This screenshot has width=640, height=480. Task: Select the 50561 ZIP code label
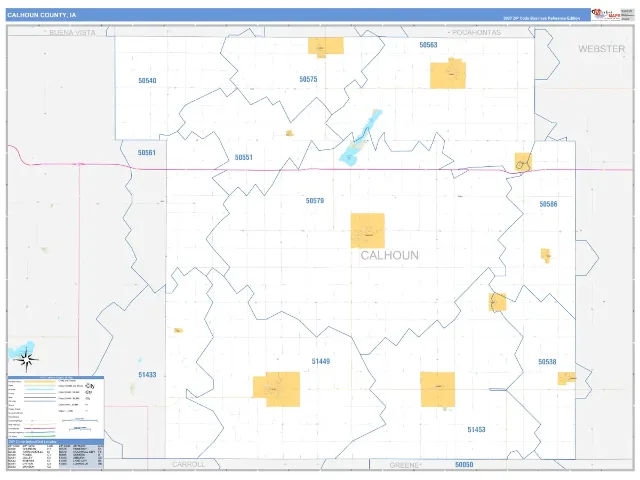147,153
